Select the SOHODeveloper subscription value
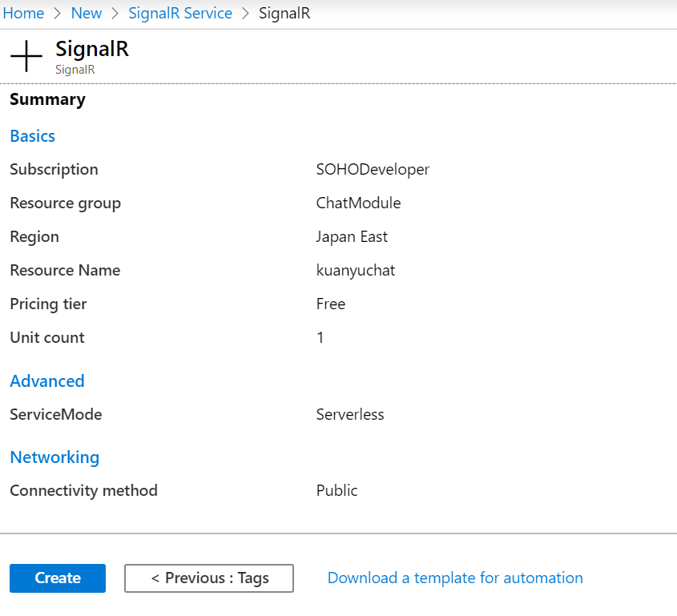 (x=373, y=170)
